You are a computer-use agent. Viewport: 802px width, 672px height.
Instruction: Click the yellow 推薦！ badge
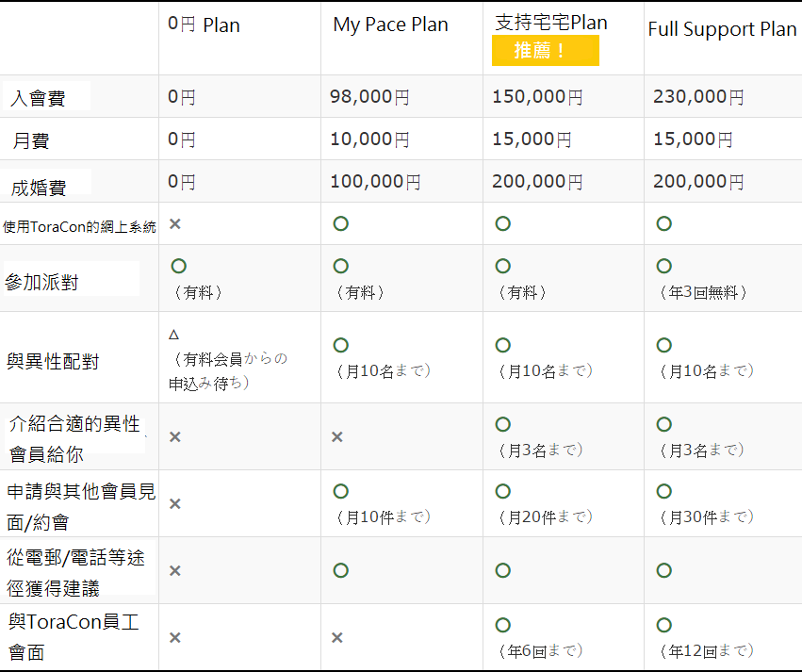point(545,51)
